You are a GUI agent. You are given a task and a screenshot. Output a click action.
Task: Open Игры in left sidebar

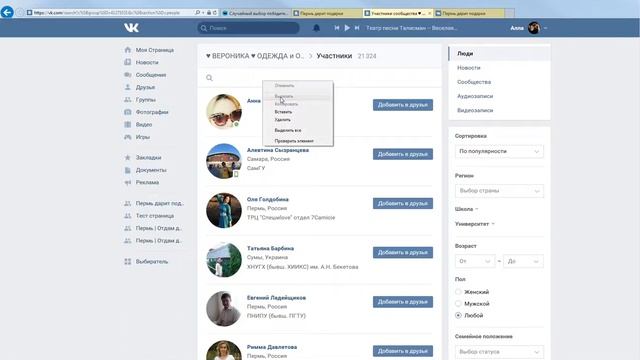click(143, 137)
